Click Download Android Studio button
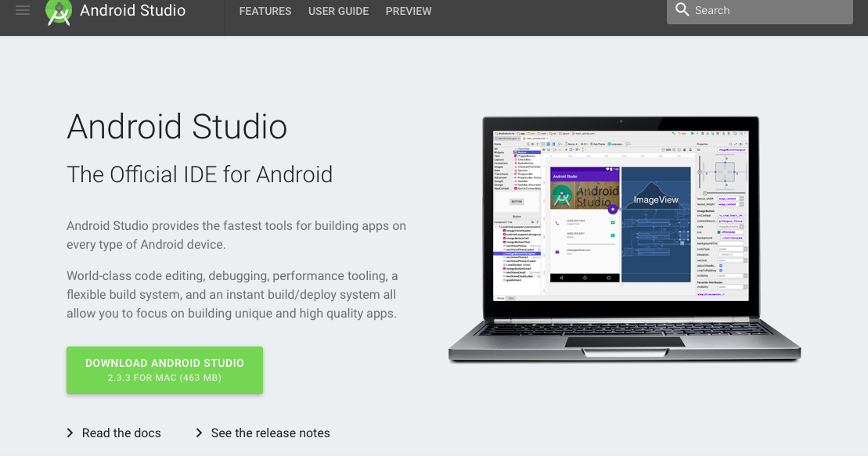 click(x=165, y=370)
